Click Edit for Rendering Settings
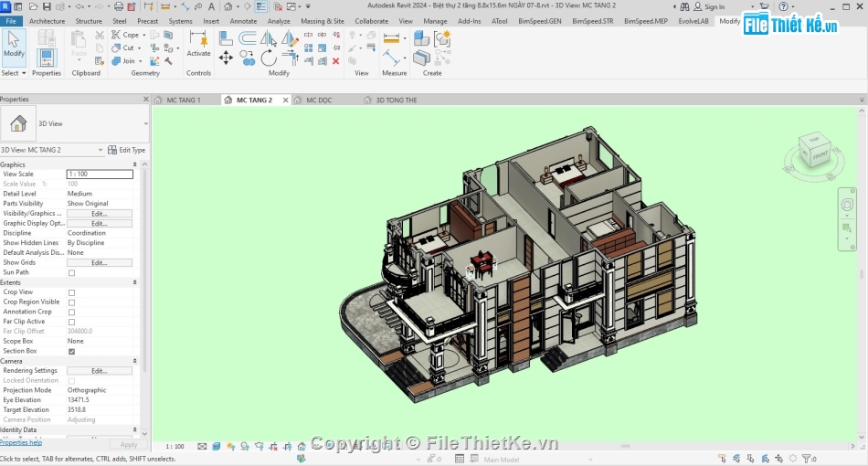The image size is (868, 466). (x=100, y=371)
